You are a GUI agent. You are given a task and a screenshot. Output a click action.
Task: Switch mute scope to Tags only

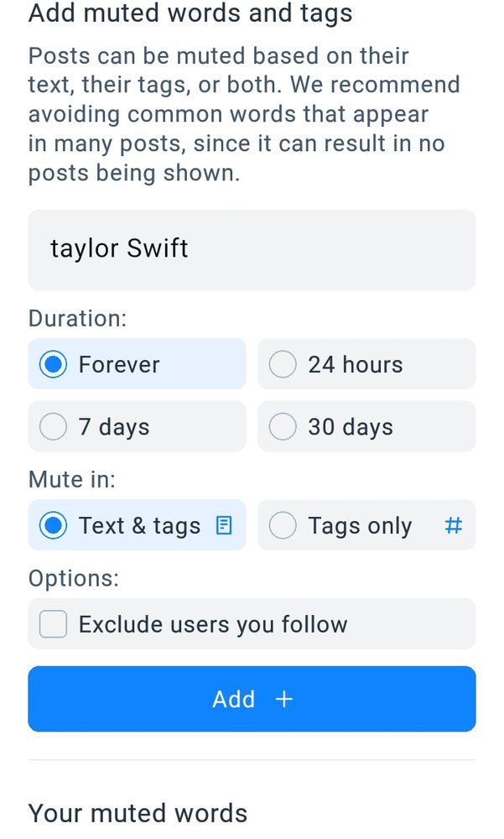pyautogui.click(x=283, y=526)
